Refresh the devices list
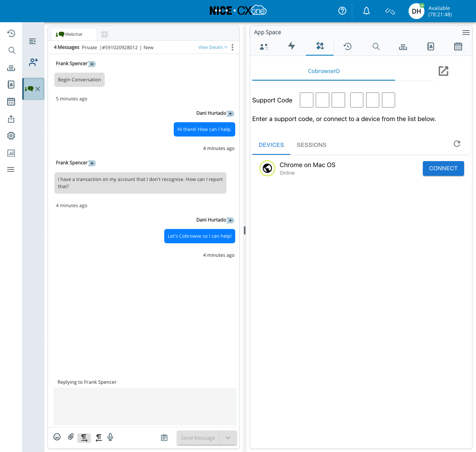Screen dimensions: 476x452 click(457, 144)
